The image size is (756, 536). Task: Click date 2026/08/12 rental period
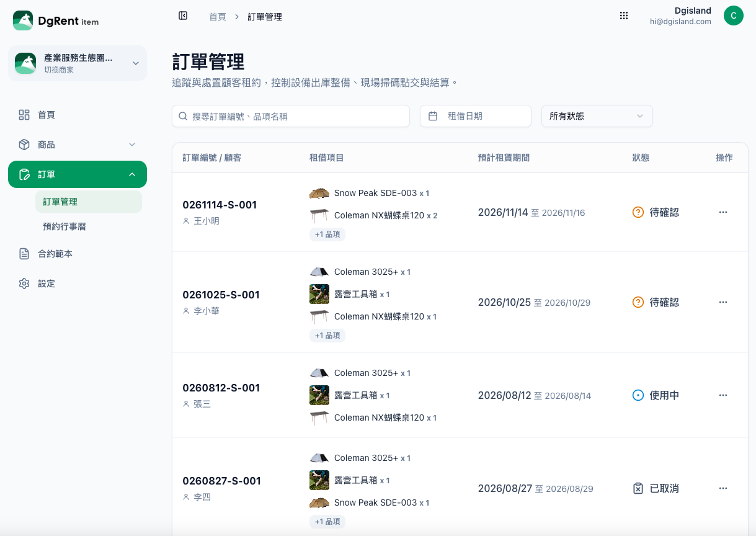point(505,395)
